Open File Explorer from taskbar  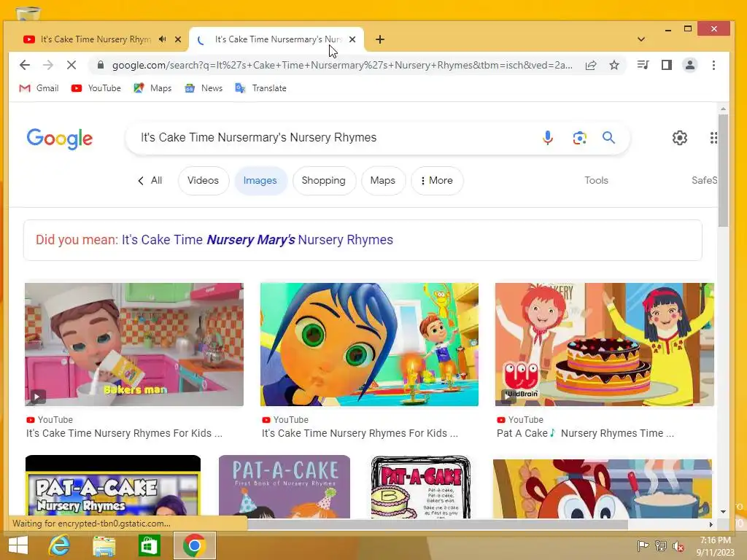pyautogui.click(x=104, y=545)
